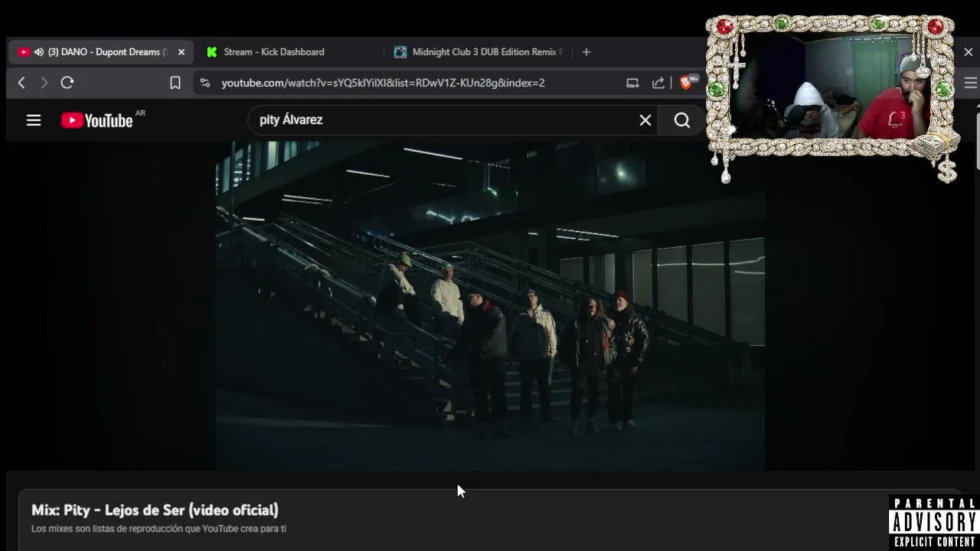Close the DANO - Dupont Dreams tab
Image resolution: width=980 pixels, height=551 pixels.
click(x=181, y=52)
